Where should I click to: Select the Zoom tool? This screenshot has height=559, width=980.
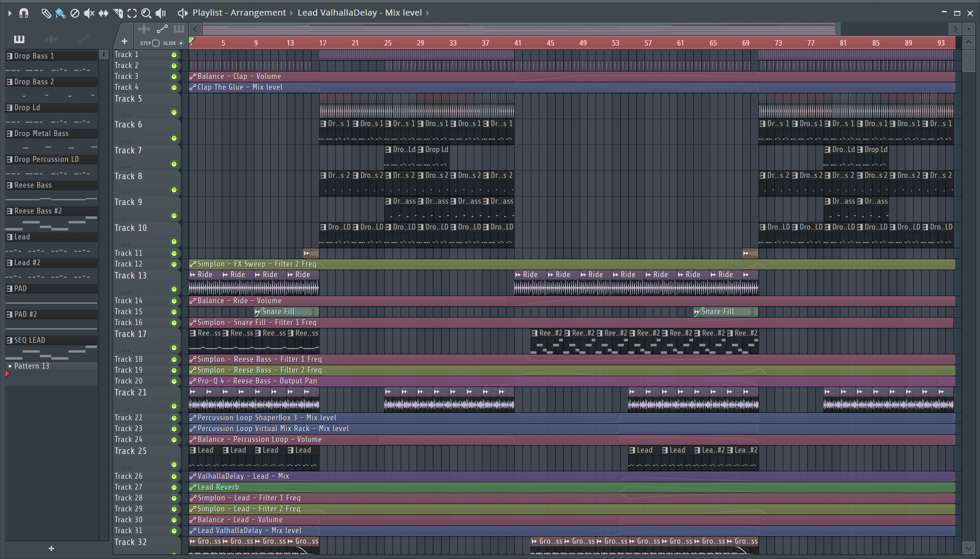[146, 14]
